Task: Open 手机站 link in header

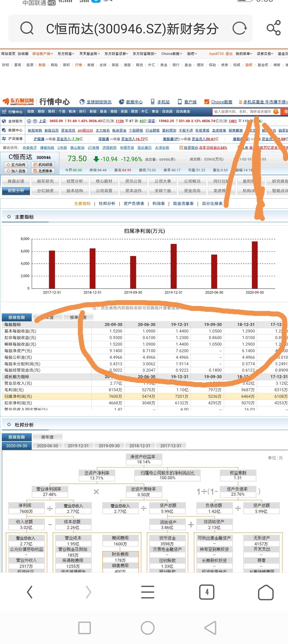Action: coord(160,102)
